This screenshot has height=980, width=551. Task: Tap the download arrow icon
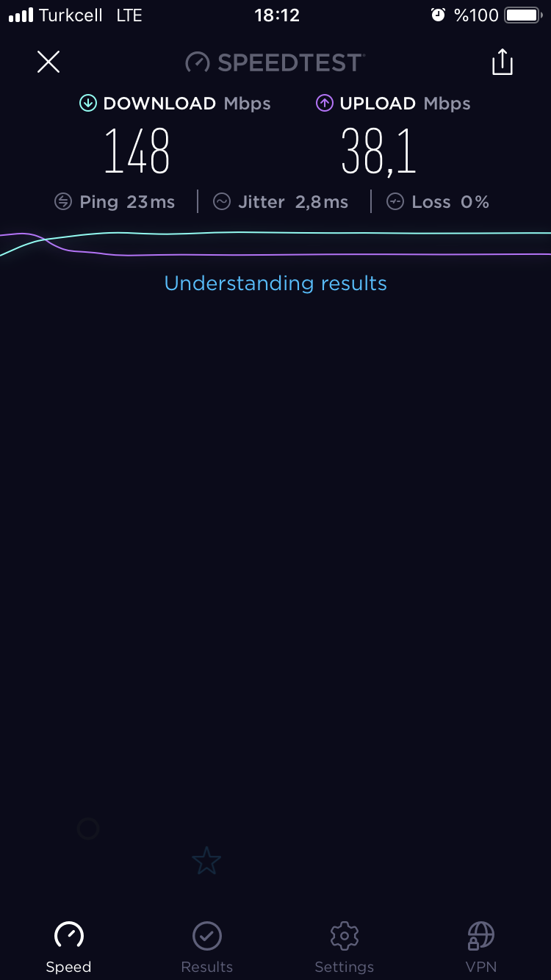click(x=88, y=104)
